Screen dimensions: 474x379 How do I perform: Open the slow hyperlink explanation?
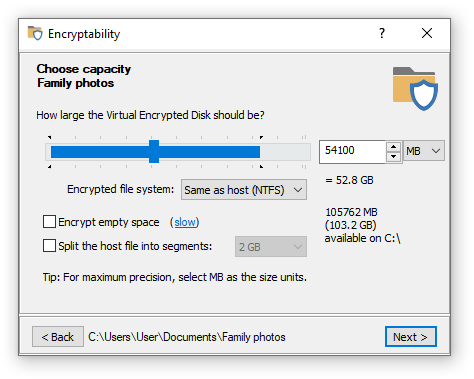[x=185, y=222]
